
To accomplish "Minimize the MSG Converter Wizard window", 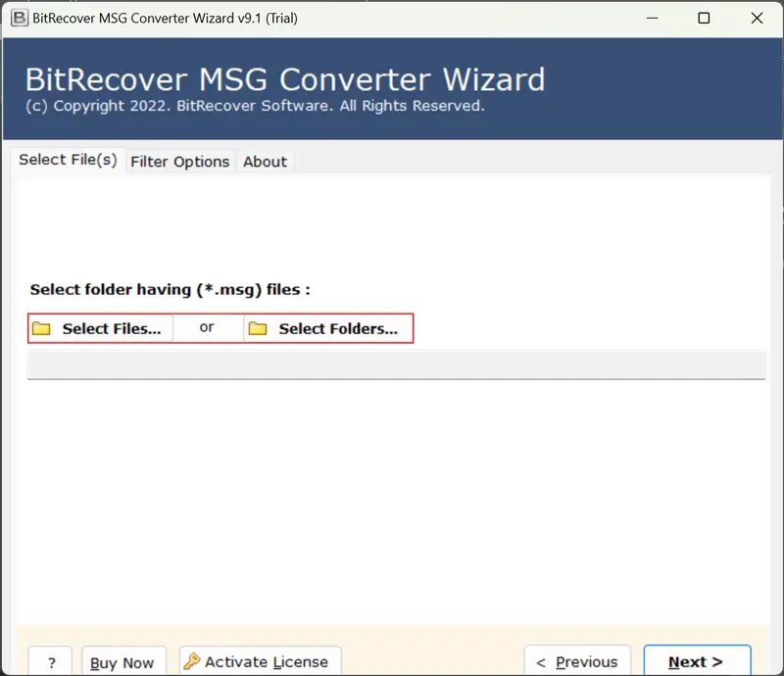I will click(x=652, y=19).
